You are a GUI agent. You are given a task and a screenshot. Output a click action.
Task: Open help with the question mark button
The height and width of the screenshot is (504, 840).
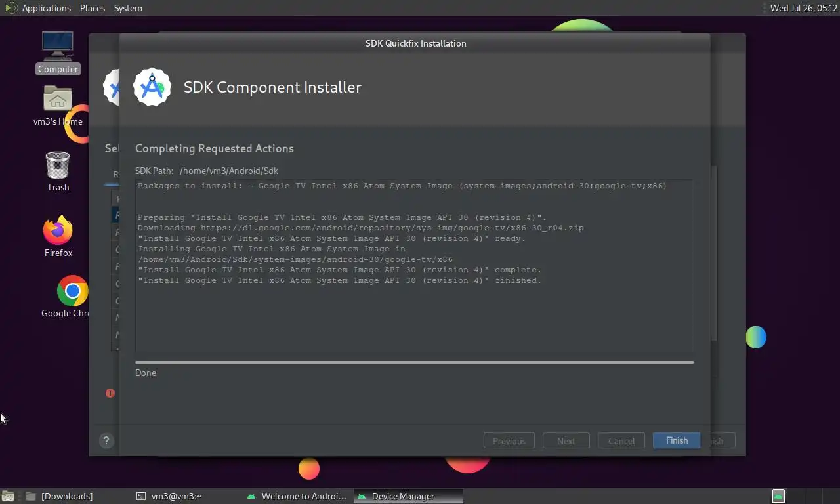pos(106,441)
